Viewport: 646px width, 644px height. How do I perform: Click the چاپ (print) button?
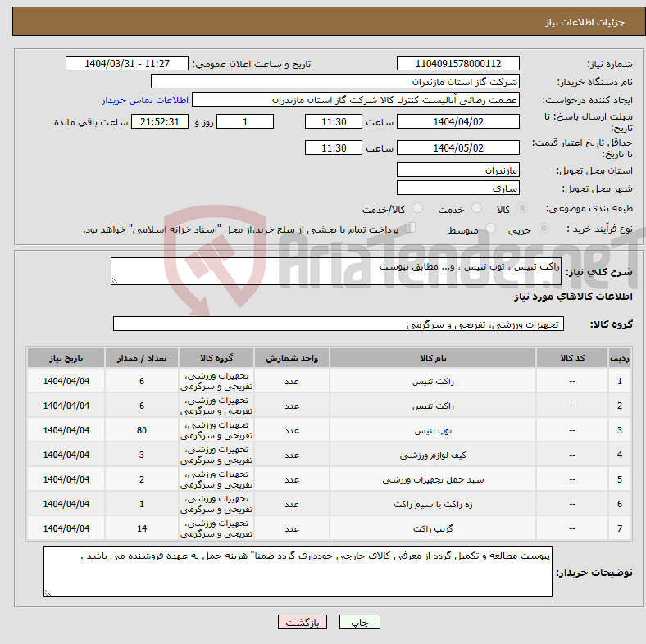359,622
